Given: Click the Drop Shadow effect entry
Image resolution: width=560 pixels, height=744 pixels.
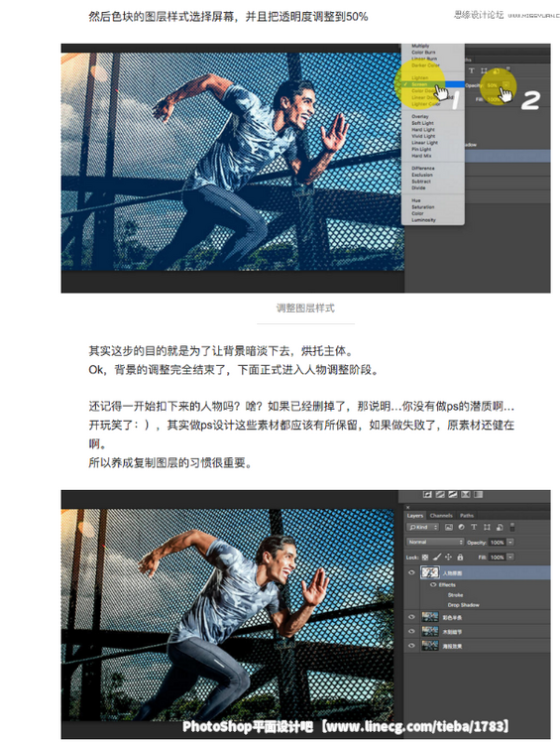Looking at the screenshot, I should coord(463,605).
